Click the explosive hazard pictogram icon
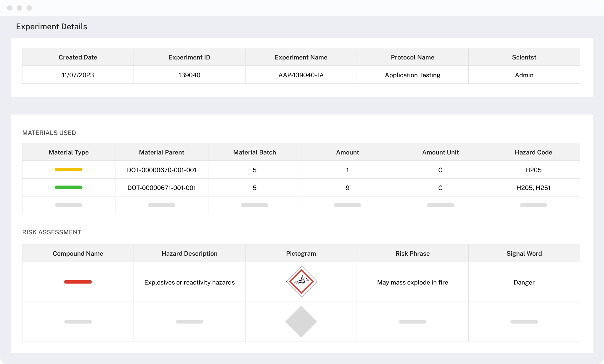 (x=301, y=281)
